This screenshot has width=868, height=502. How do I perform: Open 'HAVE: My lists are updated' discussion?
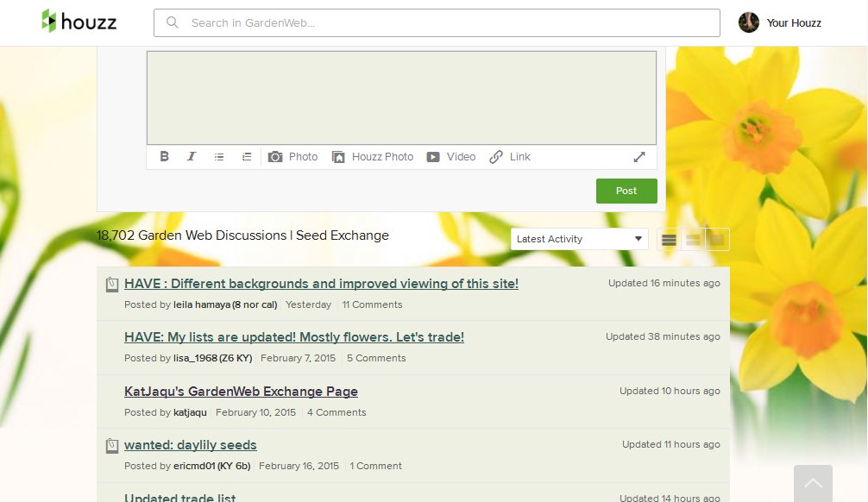point(294,337)
